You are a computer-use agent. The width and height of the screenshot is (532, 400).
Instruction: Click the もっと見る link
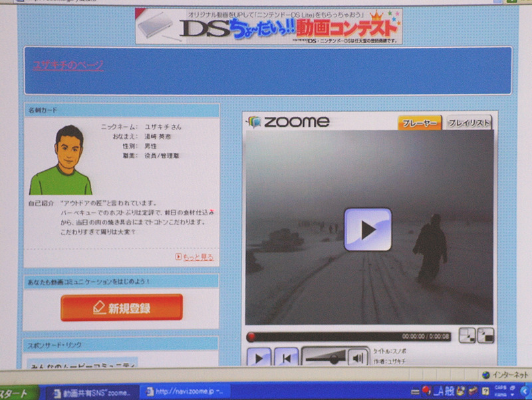198,257
